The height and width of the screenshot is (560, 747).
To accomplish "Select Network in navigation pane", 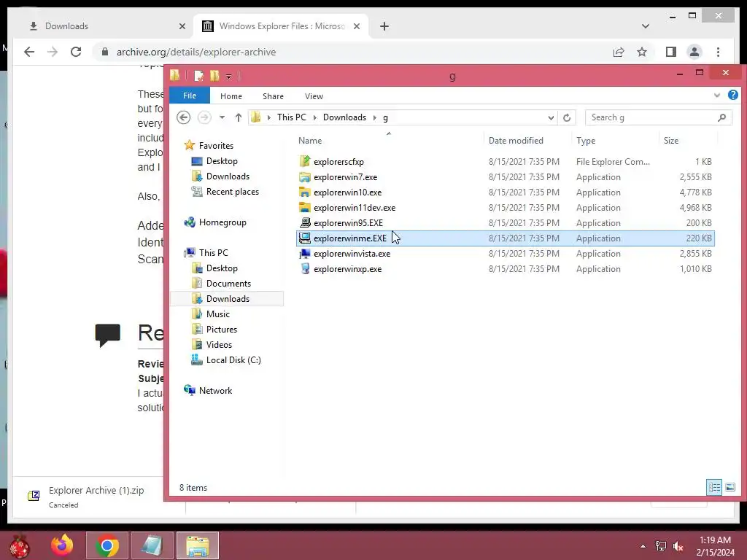I will (215, 391).
